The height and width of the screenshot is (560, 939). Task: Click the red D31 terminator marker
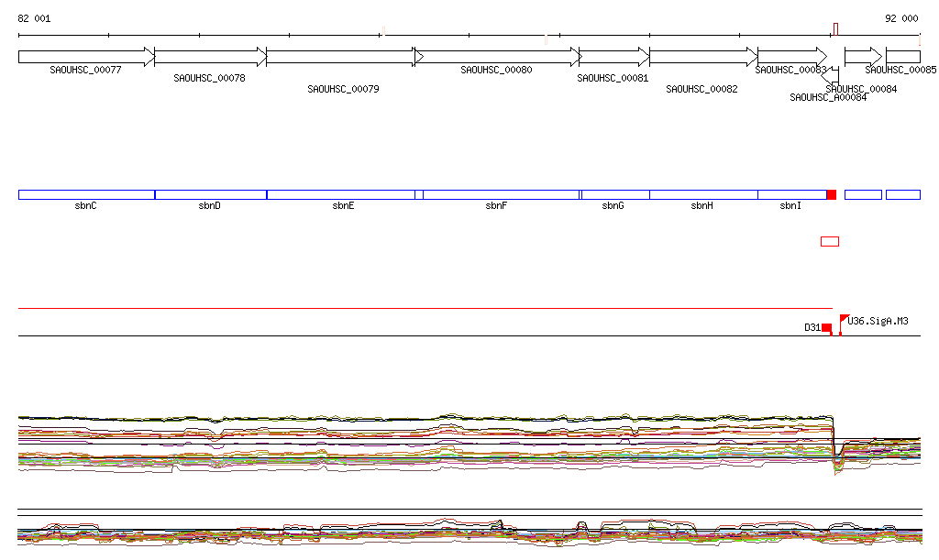point(826,327)
